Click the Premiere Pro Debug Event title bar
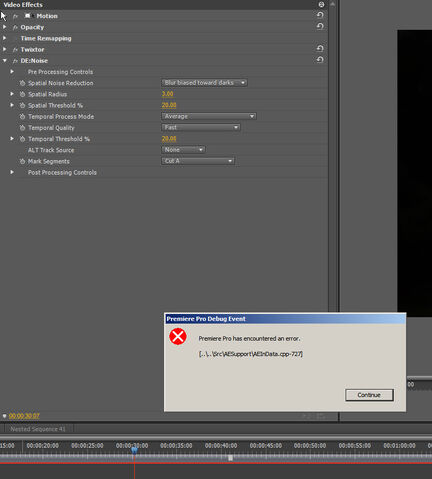 pyautogui.click(x=285, y=319)
